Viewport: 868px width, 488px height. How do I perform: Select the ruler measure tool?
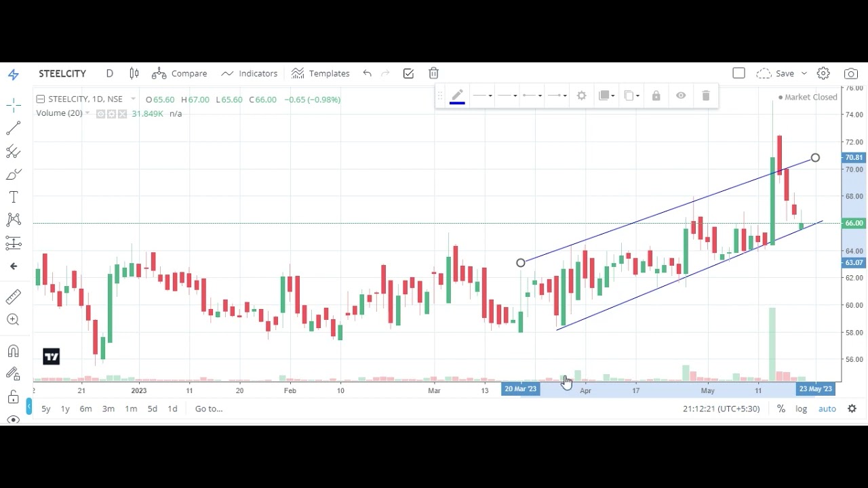point(14,297)
